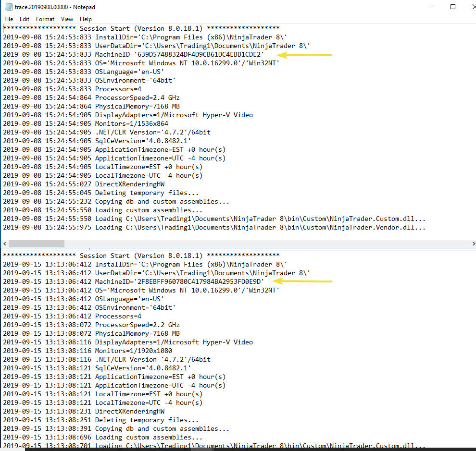Click the 13:13:06 UserDataDir line
This screenshot has height=451, width=476.
(157, 273)
